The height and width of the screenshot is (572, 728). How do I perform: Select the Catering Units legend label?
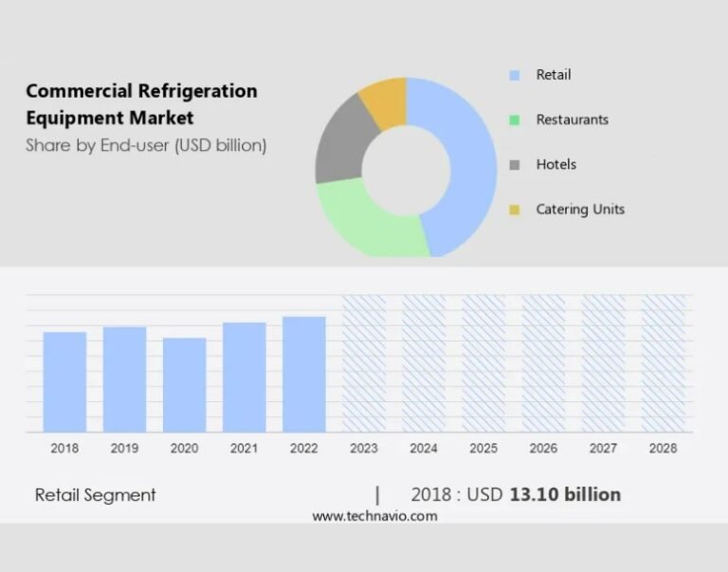click(x=580, y=210)
